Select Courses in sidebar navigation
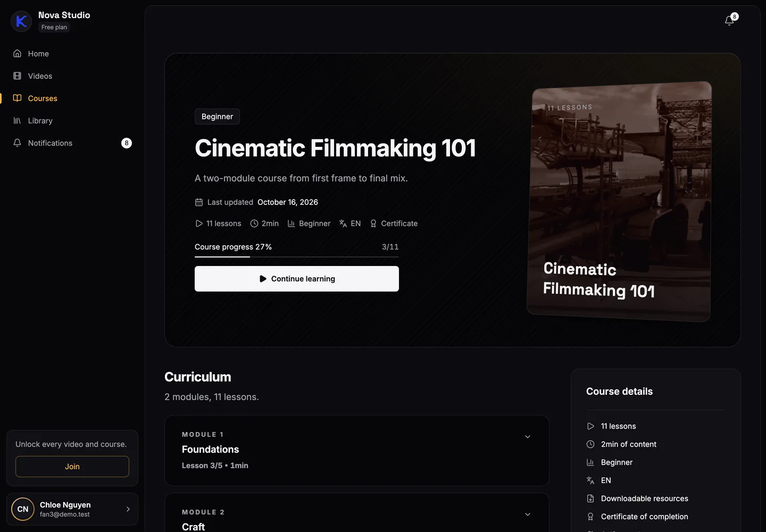The width and height of the screenshot is (766, 532). click(72, 98)
